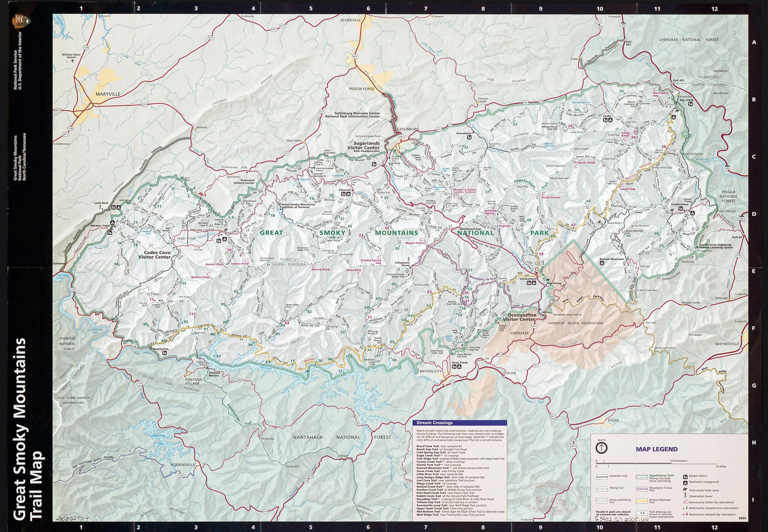Click the Mount Le Conte label
Viewport: 768px width, 532px height.
tap(464, 190)
